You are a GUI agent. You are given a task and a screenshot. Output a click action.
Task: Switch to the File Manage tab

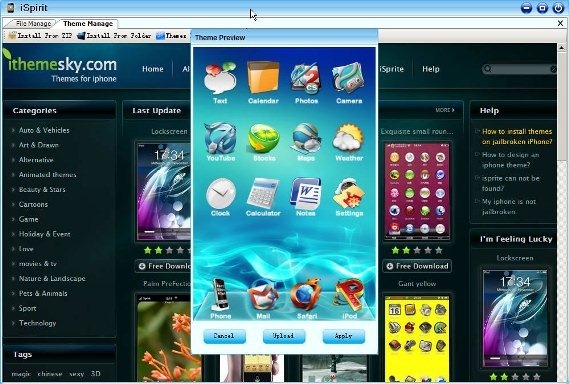coord(33,24)
